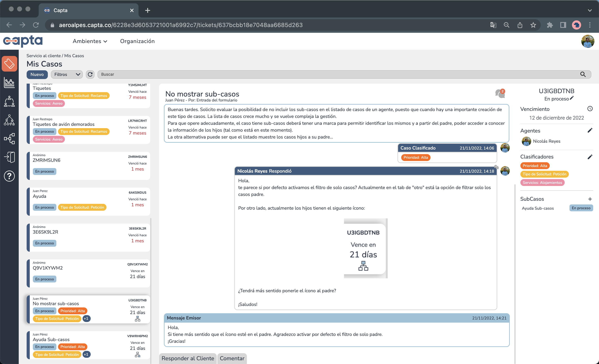The image size is (599, 364).
Task: Add a new SubCaso with plus icon
Action: pyautogui.click(x=590, y=199)
